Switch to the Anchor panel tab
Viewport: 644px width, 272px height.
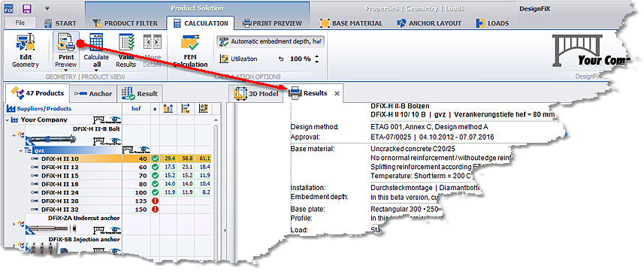pos(93,94)
